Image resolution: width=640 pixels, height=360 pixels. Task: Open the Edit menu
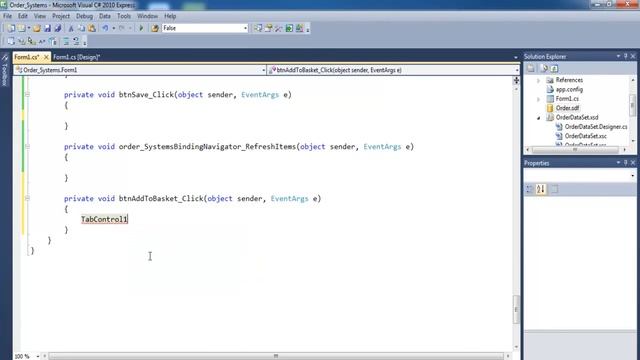pyautogui.click(x=22, y=16)
